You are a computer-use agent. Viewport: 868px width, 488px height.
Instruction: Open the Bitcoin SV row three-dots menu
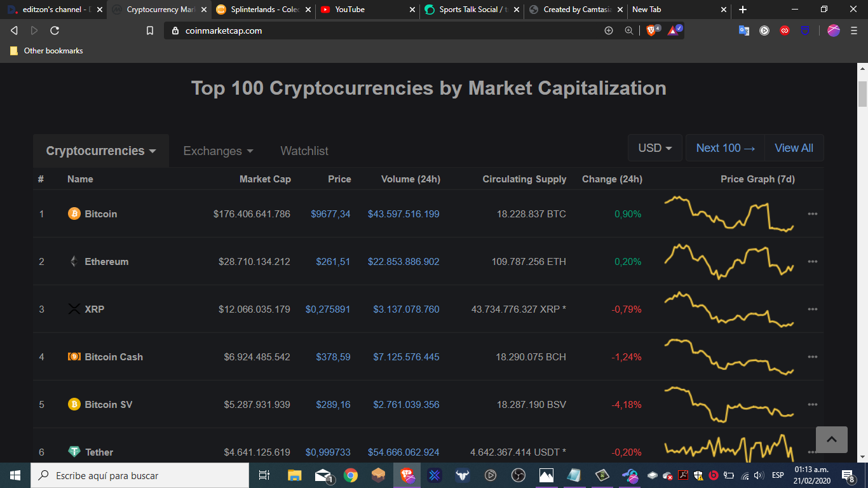click(x=813, y=404)
